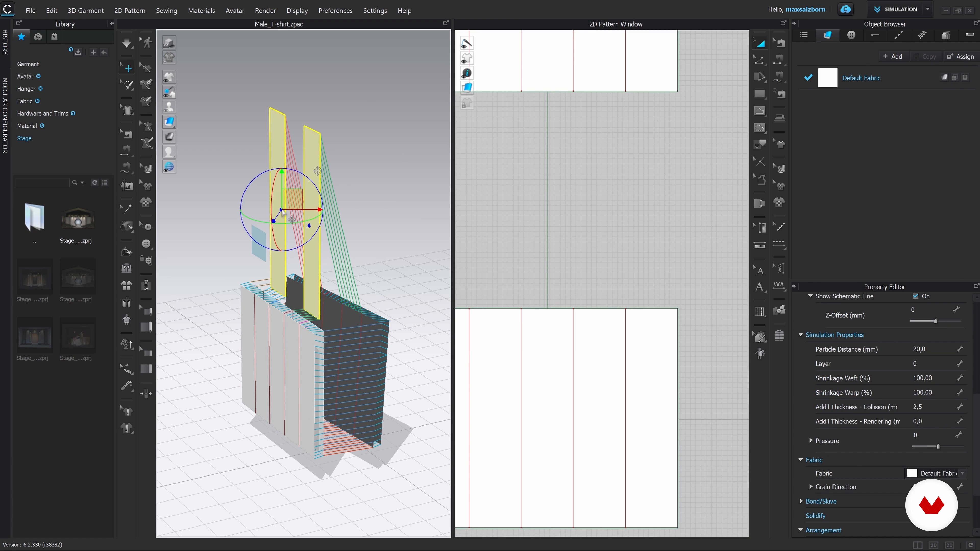Uncheck the Show Schematic Line On checkbox
This screenshot has width=980, height=551.
coord(916,296)
